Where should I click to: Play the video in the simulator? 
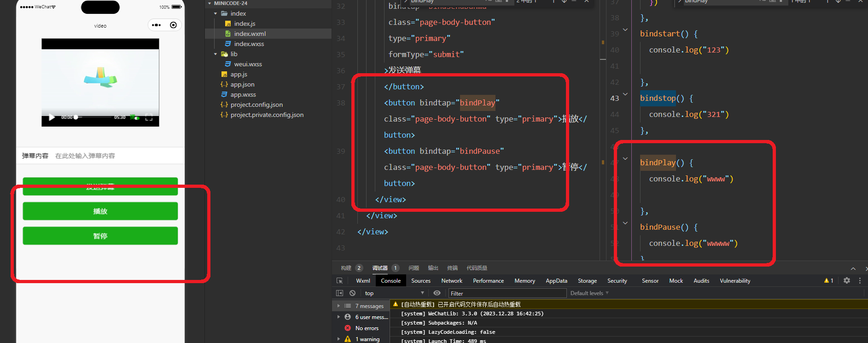(x=52, y=117)
